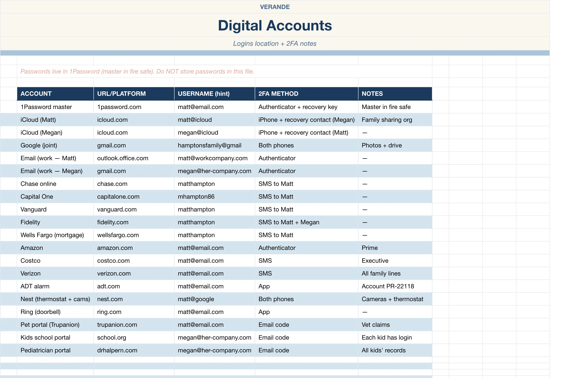The height and width of the screenshot is (378, 588).
Task: Click the iCloud (Matt) account cell
Action: coord(55,119)
